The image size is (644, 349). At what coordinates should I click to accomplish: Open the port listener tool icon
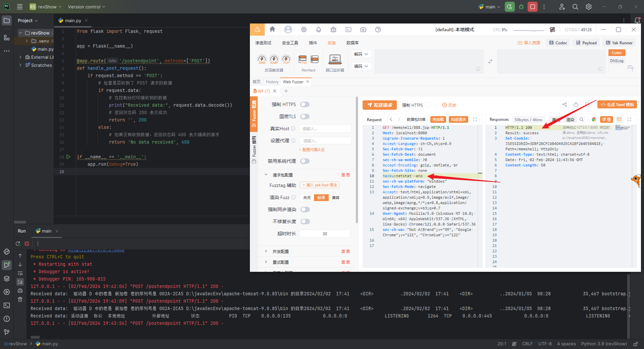click(335, 59)
